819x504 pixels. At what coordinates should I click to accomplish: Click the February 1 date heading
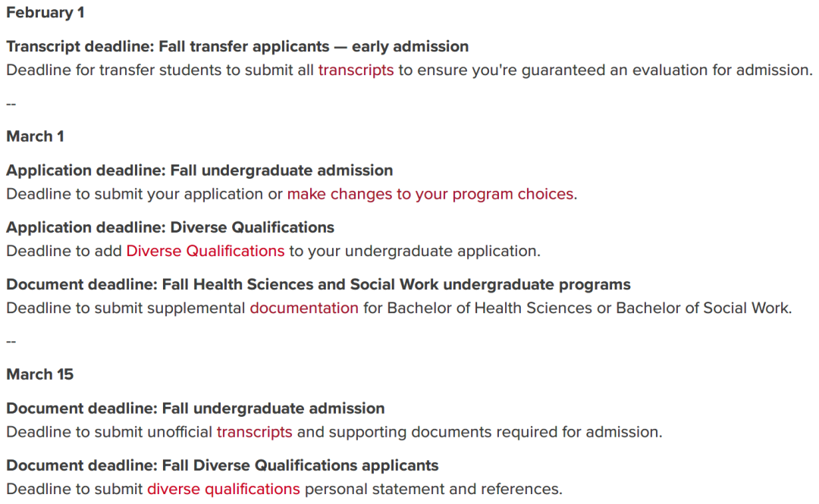45,13
